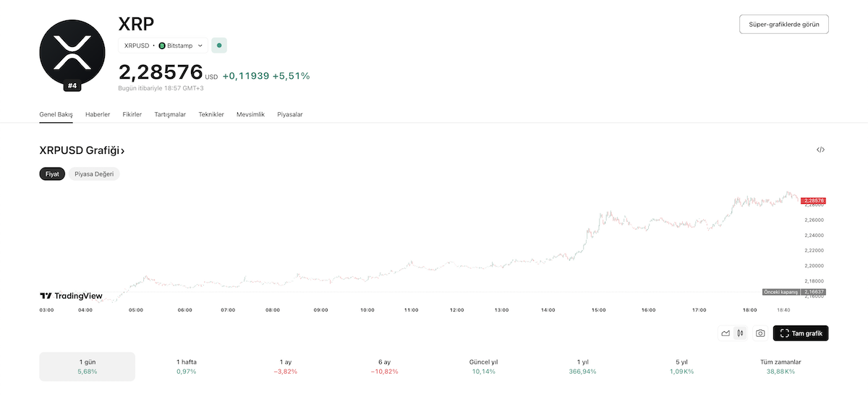Click the 15:00 time axis label
This screenshot has width=868, height=399.
(598, 310)
